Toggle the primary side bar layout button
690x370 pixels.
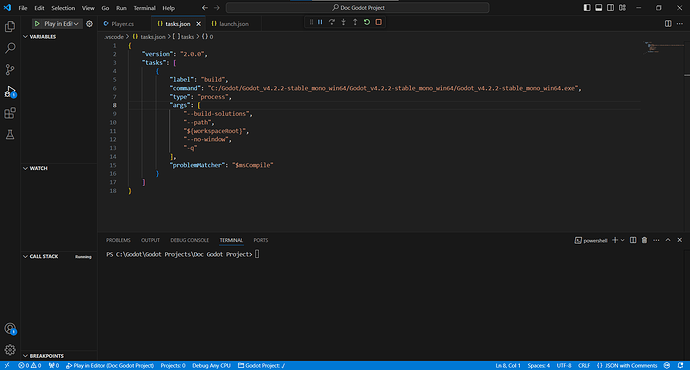(587, 7)
